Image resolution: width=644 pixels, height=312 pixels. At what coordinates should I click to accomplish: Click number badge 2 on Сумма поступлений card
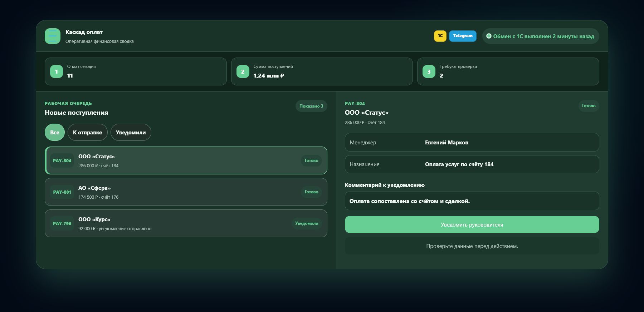(243, 71)
